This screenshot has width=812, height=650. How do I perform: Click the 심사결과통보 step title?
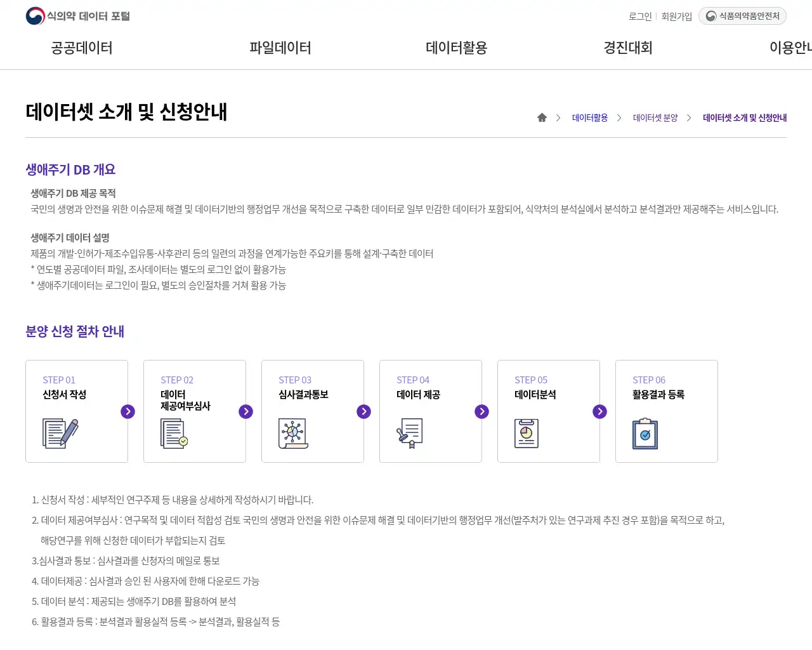tap(303, 395)
